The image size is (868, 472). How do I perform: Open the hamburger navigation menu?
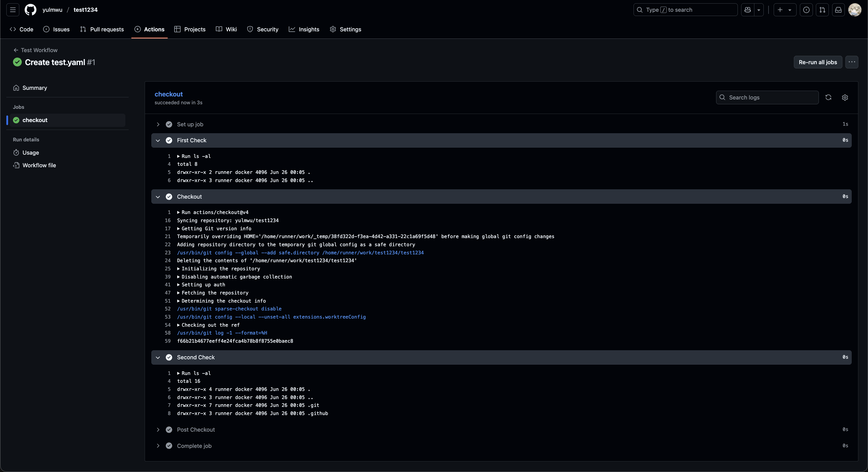(13, 10)
